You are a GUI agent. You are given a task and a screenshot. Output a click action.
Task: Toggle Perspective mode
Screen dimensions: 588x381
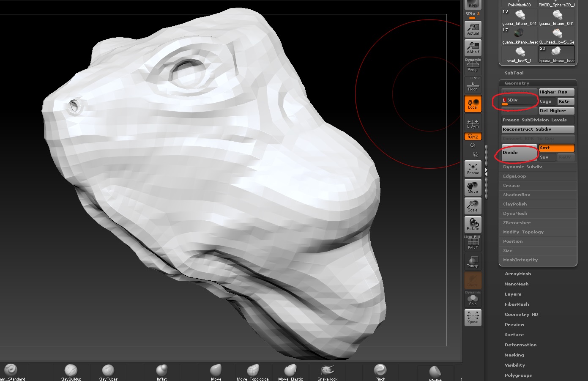click(473, 66)
